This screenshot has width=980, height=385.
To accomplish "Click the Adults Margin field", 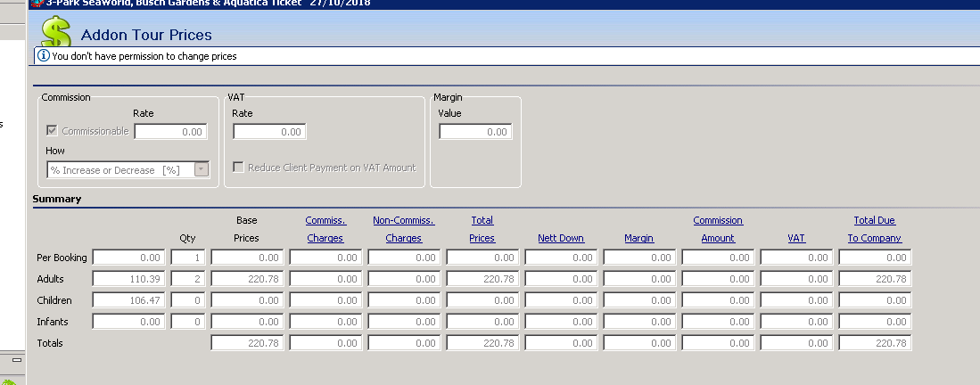I will pos(639,279).
